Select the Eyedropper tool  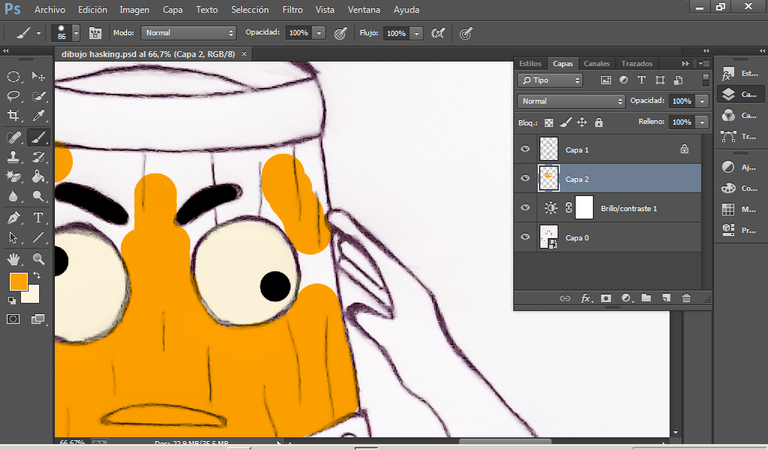[38, 116]
